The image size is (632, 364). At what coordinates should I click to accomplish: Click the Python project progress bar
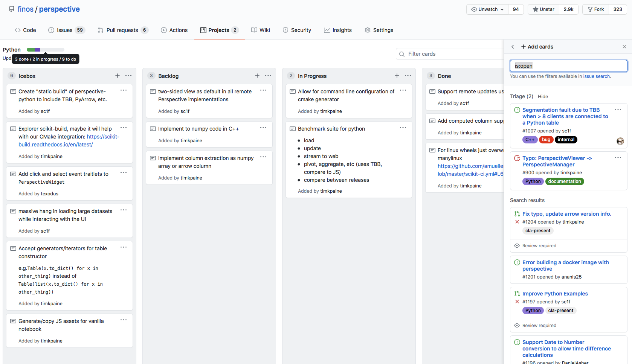(46, 50)
